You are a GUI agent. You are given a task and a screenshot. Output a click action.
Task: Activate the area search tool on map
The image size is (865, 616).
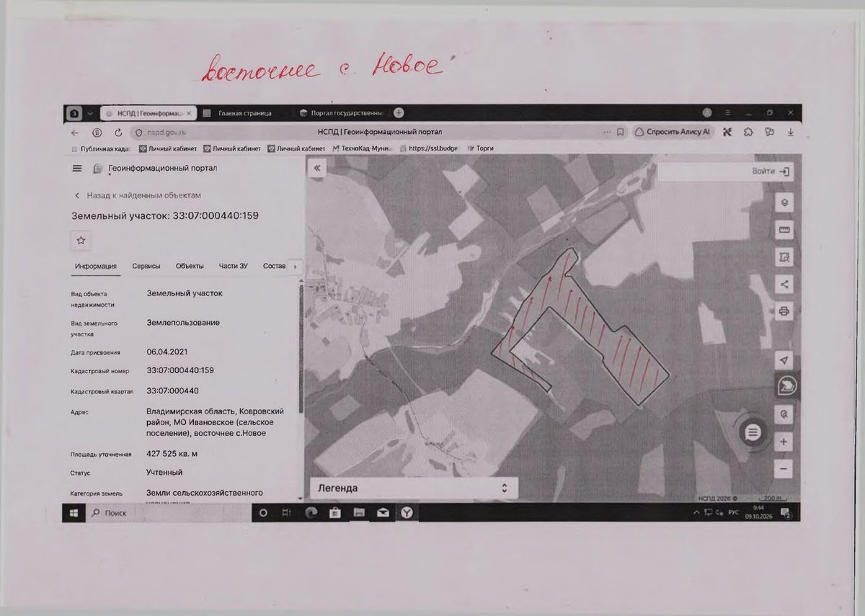click(784, 256)
